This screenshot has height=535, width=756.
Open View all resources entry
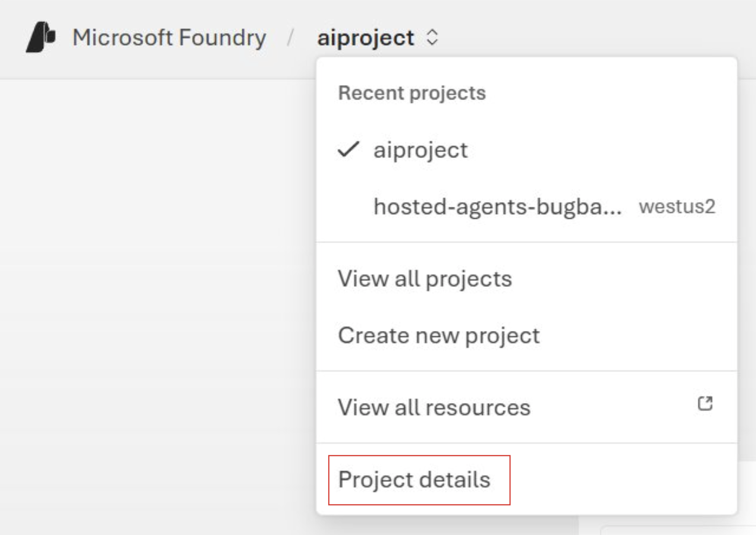[434, 407]
